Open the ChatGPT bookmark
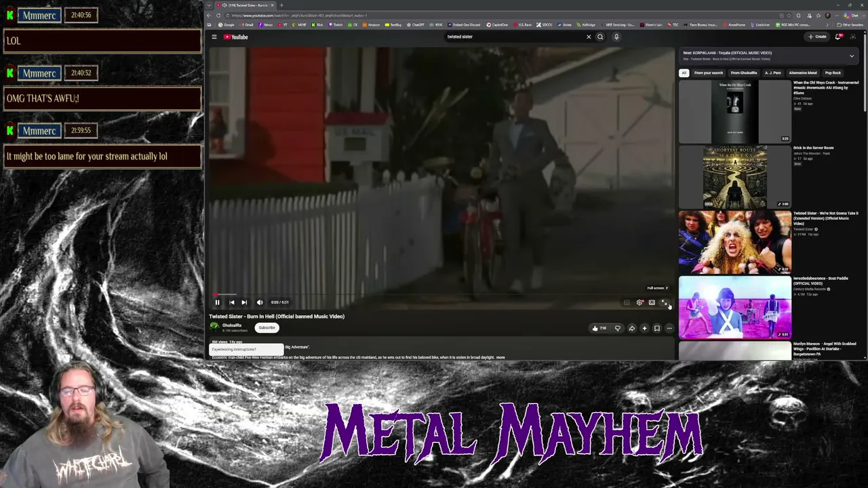The width and height of the screenshot is (868, 488). coord(416,25)
